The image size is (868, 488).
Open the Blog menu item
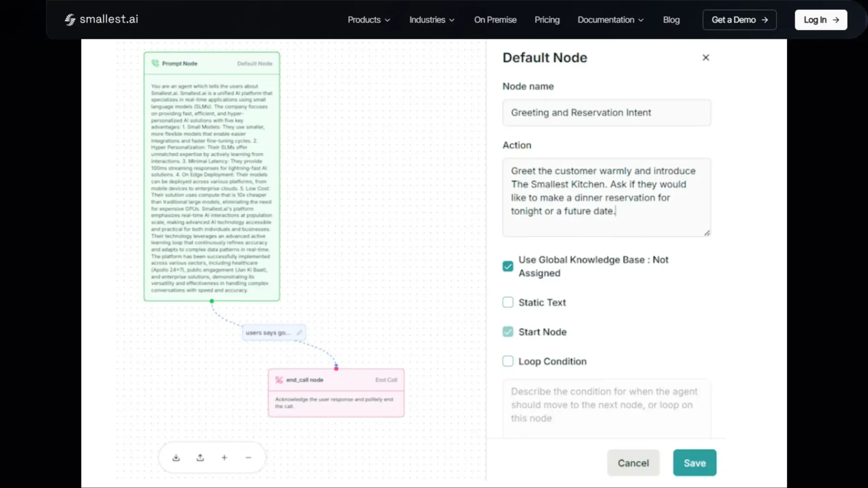(671, 20)
